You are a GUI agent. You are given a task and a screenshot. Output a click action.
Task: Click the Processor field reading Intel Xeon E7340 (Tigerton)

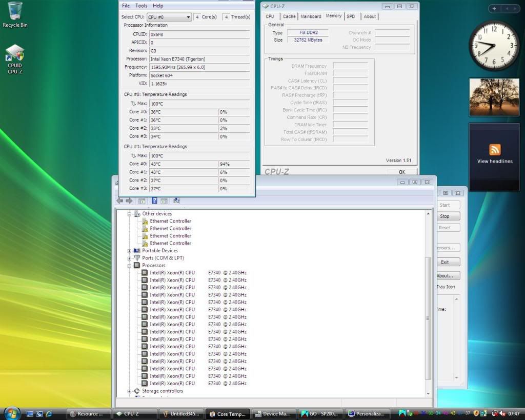click(x=199, y=59)
